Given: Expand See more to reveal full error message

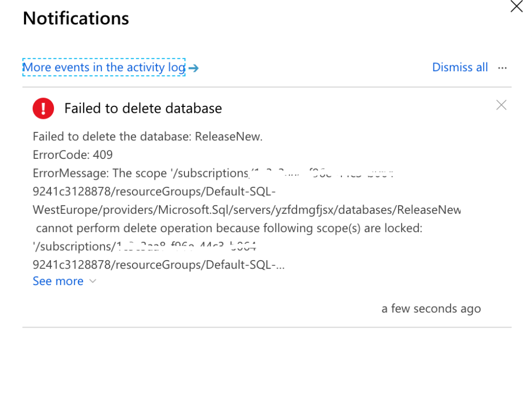Looking at the screenshot, I should pos(58,281).
